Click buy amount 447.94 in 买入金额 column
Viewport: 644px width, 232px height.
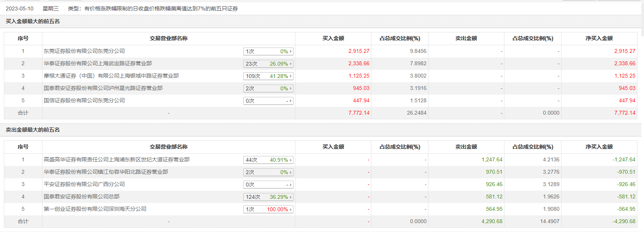361,100
